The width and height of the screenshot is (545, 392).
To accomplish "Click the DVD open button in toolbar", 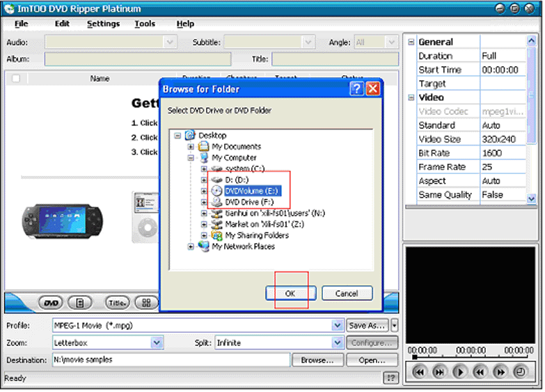I will pyautogui.click(x=51, y=304).
